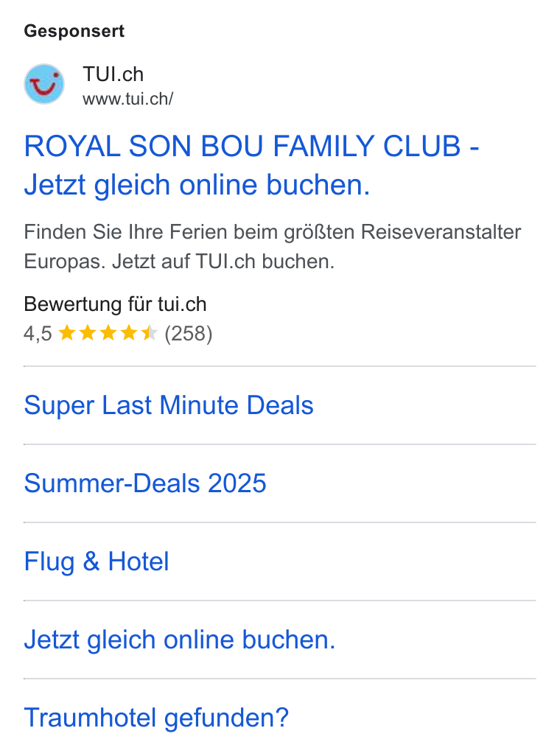Click the five-star rating graphic
This screenshot has width=560, height=756.
pos(108,332)
